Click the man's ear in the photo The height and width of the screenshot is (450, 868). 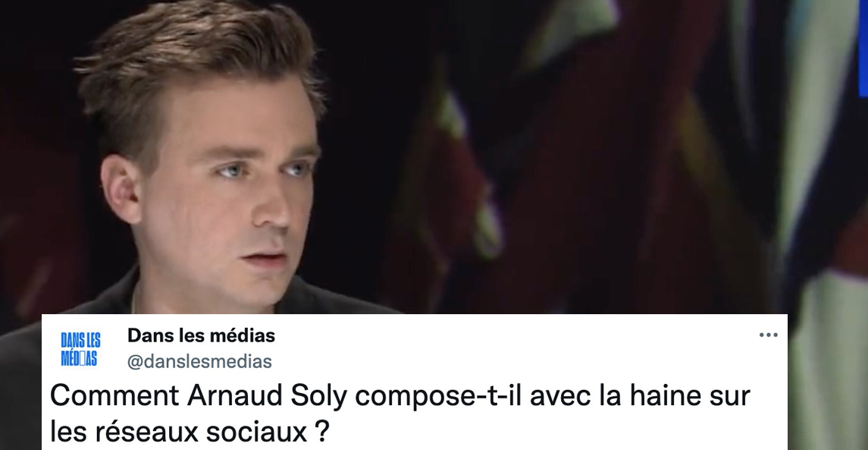tap(119, 188)
